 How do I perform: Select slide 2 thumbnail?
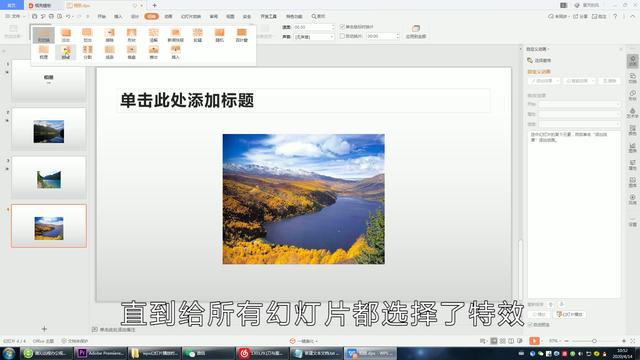[x=49, y=129]
